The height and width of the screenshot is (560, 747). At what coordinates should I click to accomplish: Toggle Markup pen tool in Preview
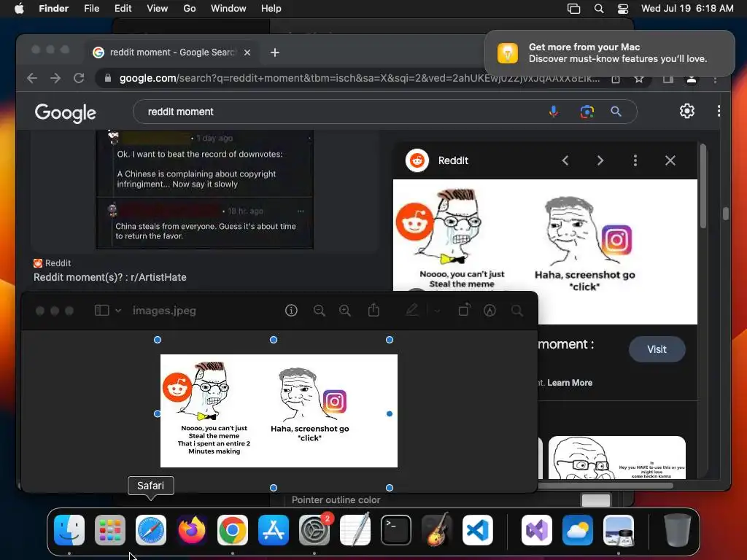pyautogui.click(x=411, y=311)
